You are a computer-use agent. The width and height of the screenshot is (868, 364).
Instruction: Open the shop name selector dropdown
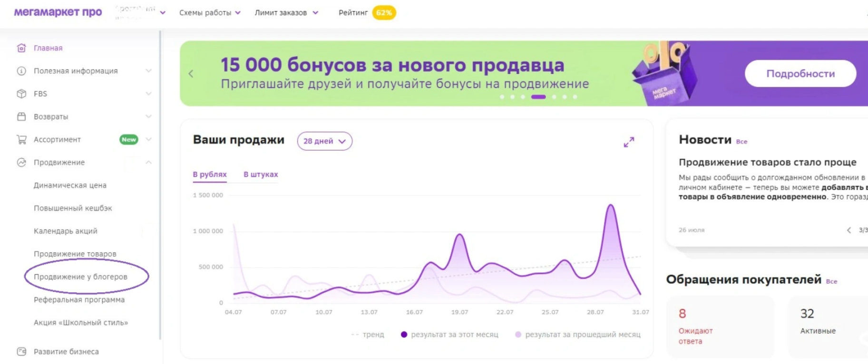click(x=140, y=13)
